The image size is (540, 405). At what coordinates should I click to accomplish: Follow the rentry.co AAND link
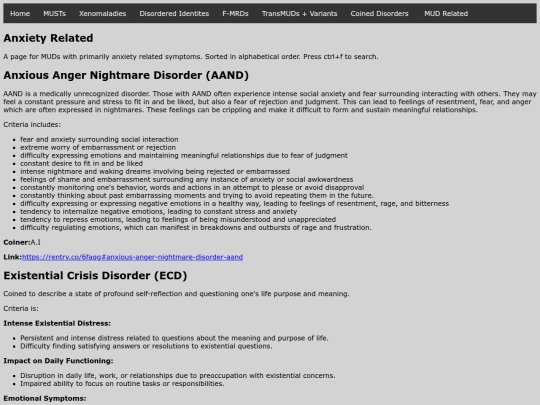(132, 257)
